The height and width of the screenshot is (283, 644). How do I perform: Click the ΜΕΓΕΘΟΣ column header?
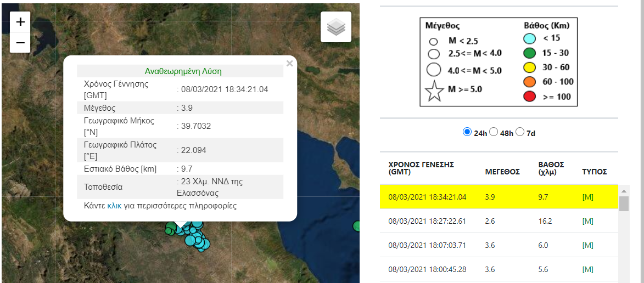tap(502, 172)
